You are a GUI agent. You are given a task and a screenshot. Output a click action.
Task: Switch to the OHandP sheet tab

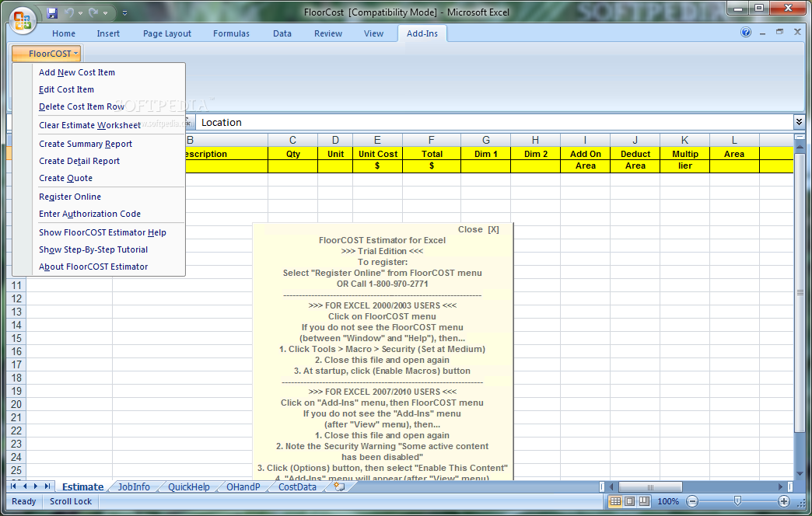(x=243, y=487)
